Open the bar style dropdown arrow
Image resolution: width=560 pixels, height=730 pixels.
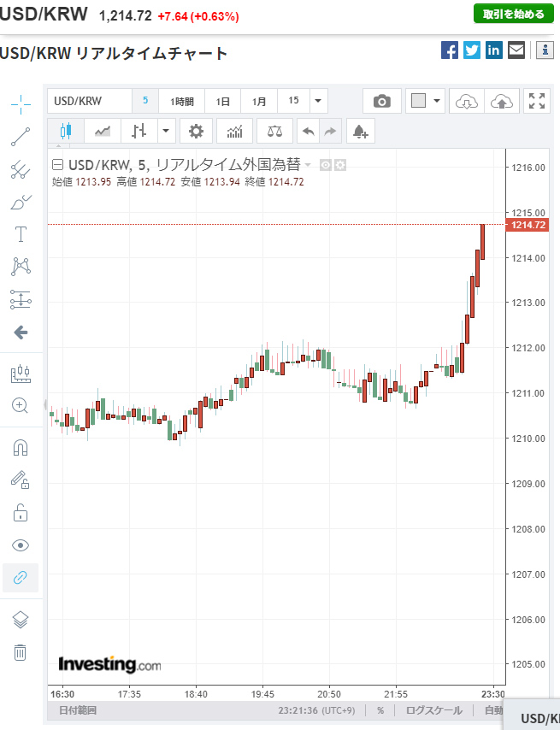[166, 131]
